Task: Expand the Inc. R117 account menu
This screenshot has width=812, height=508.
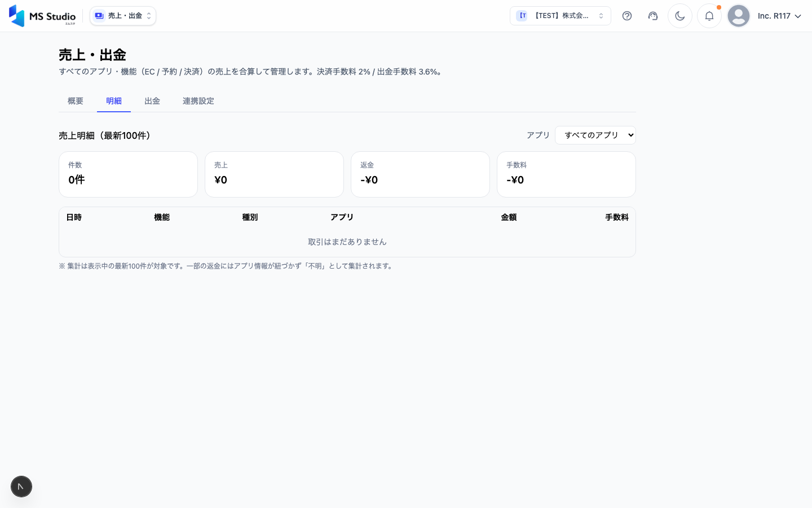Action: [779, 16]
